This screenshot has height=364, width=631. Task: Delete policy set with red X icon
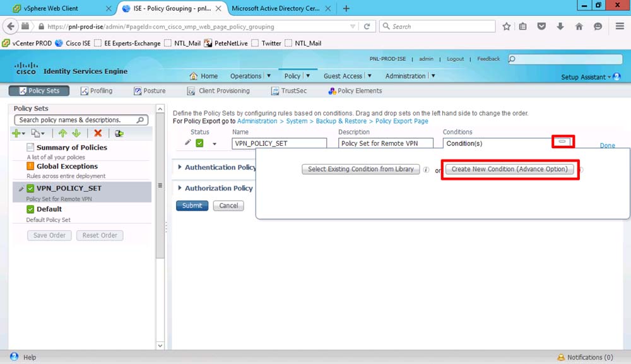(x=98, y=133)
